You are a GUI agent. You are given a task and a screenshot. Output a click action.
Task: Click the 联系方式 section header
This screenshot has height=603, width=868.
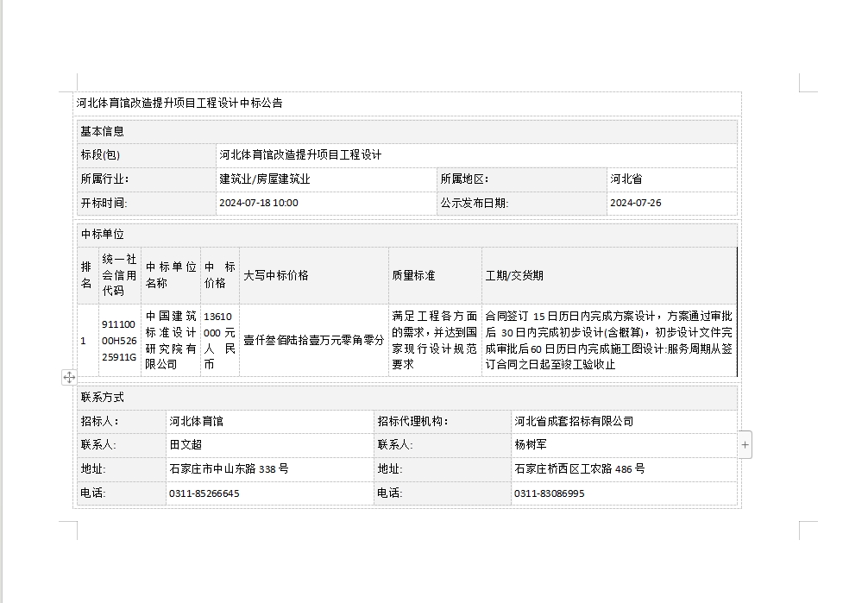coord(103,398)
